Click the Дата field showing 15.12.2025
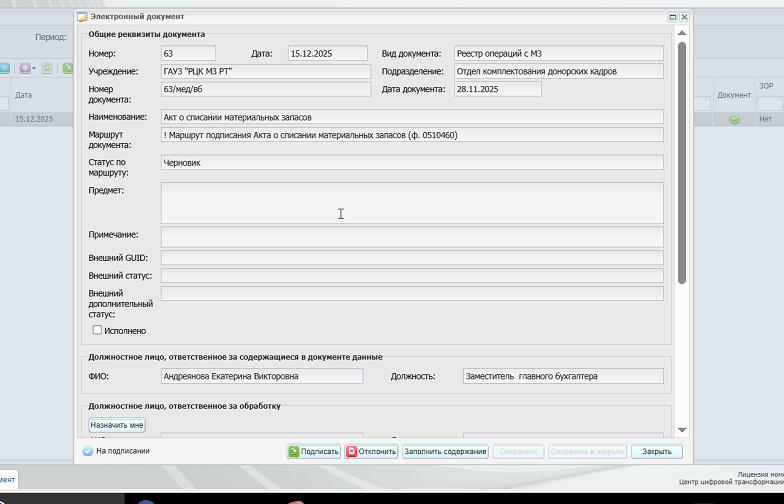 click(x=328, y=54)
